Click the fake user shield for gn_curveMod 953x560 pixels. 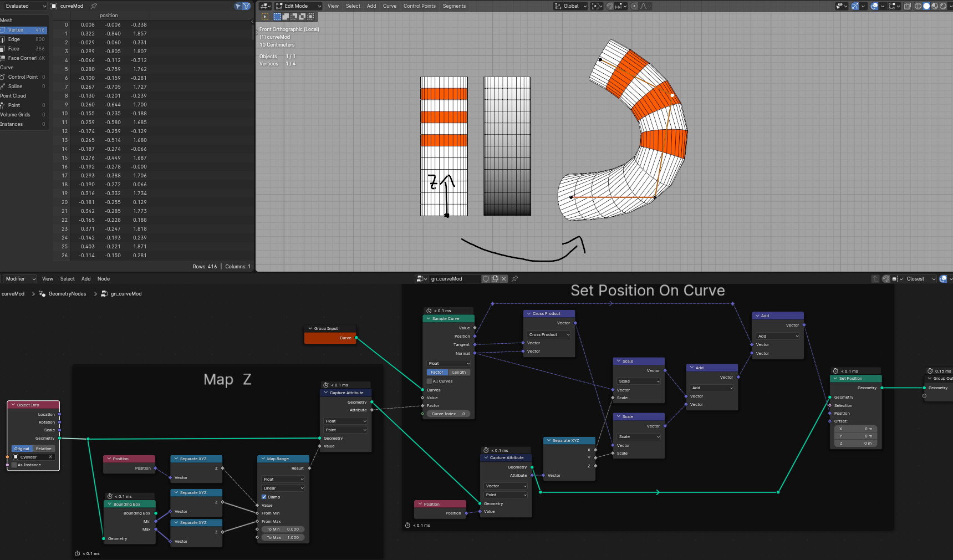(x=486, y=279)
